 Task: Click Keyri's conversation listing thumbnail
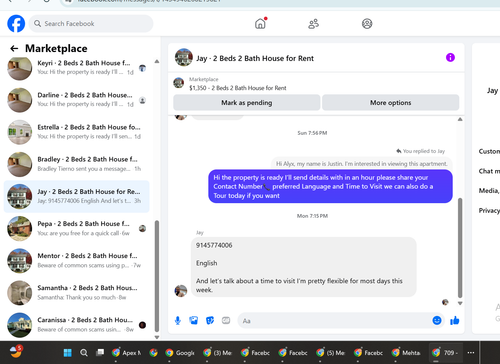coord(20,68)
